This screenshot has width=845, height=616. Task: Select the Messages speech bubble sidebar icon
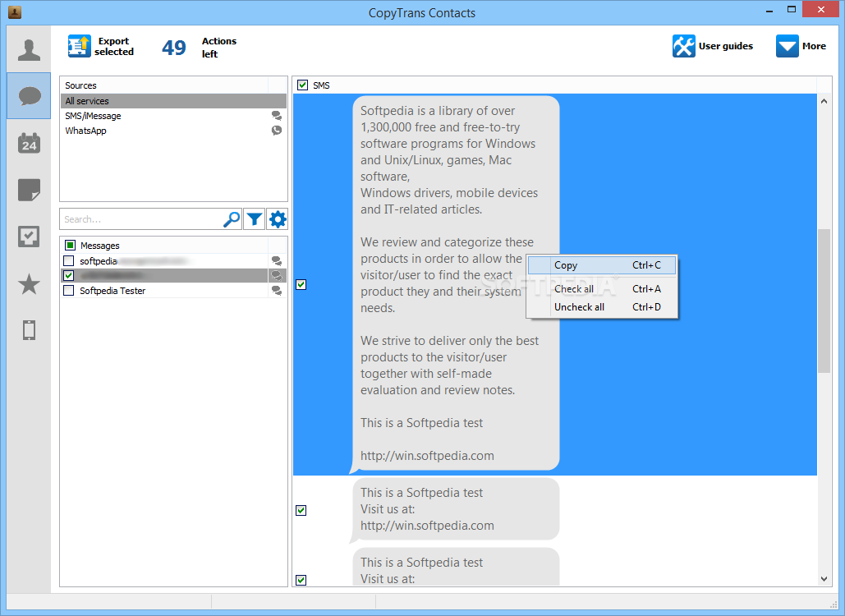29,96
